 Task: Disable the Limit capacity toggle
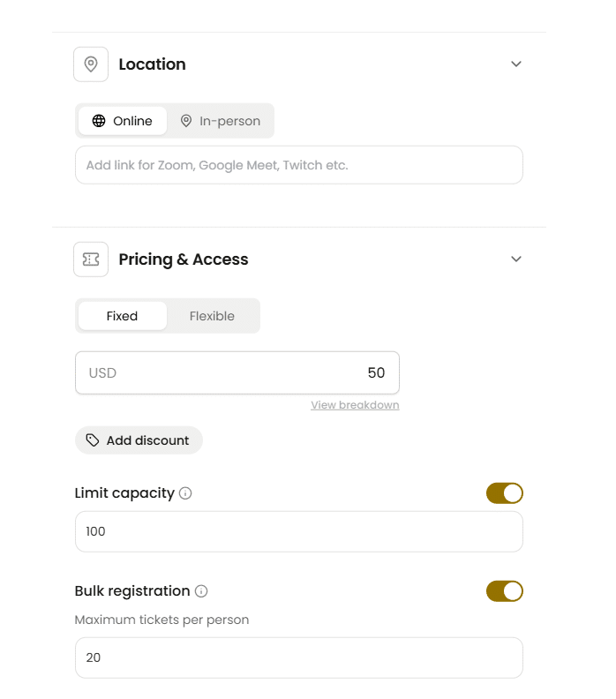[504, 493]
